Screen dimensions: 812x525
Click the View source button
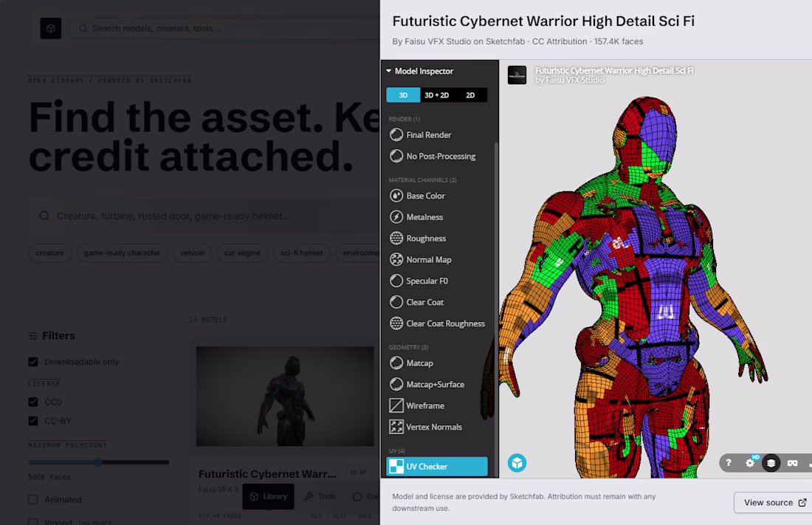[774, 503]
